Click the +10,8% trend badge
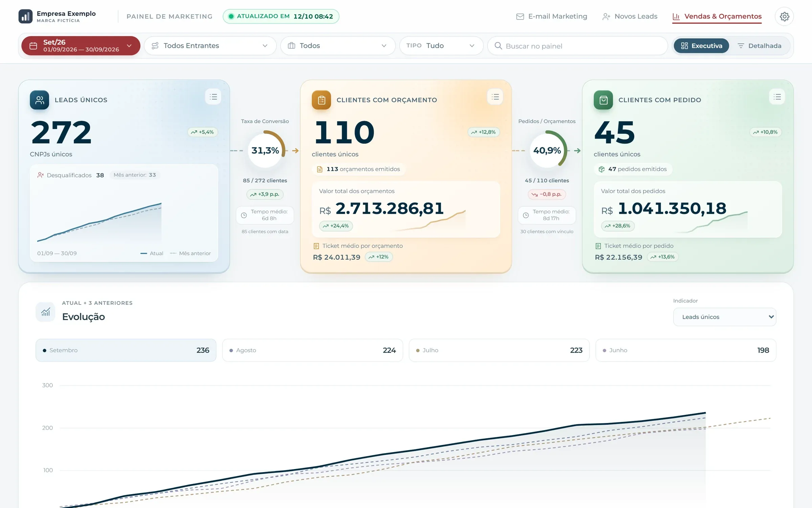 click(766, 132)
